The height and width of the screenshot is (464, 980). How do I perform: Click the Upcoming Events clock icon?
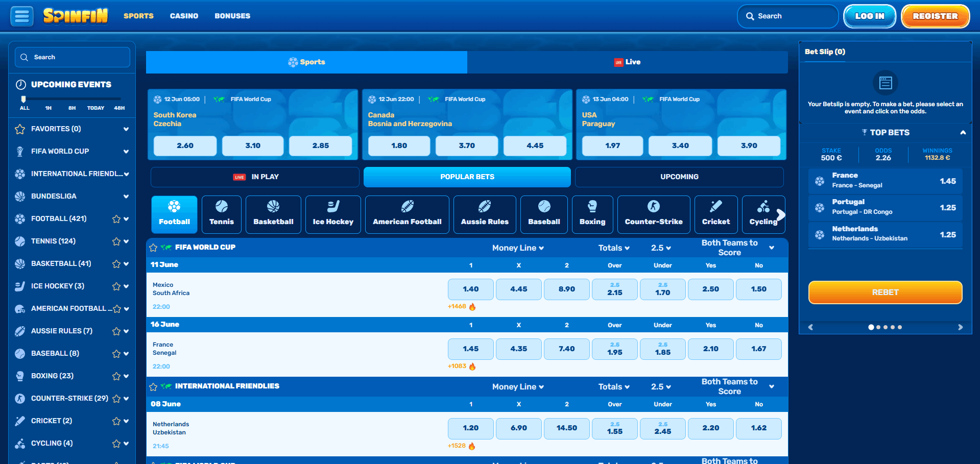click(21, 85)
